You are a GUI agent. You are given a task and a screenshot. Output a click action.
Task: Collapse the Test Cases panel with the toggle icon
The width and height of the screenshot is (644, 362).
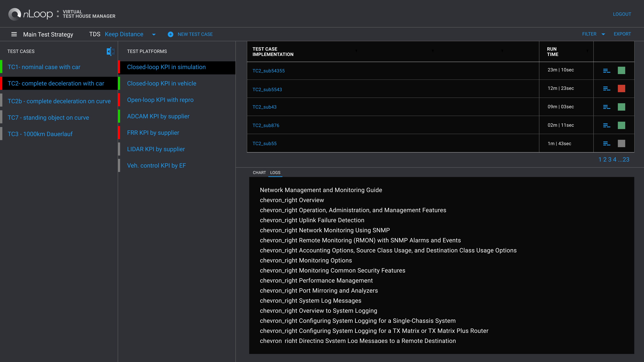[x=111, y=51]
